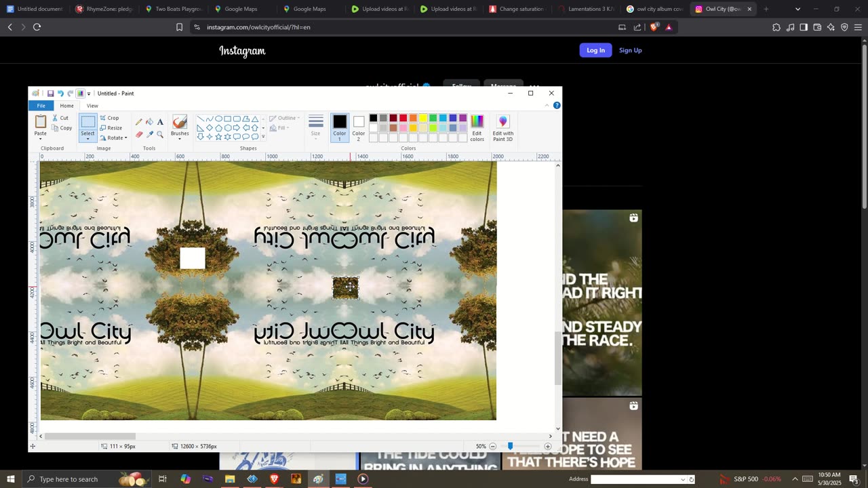
Task: Click Save icon in Paint quick access toolbar
Action: point(50,94)
